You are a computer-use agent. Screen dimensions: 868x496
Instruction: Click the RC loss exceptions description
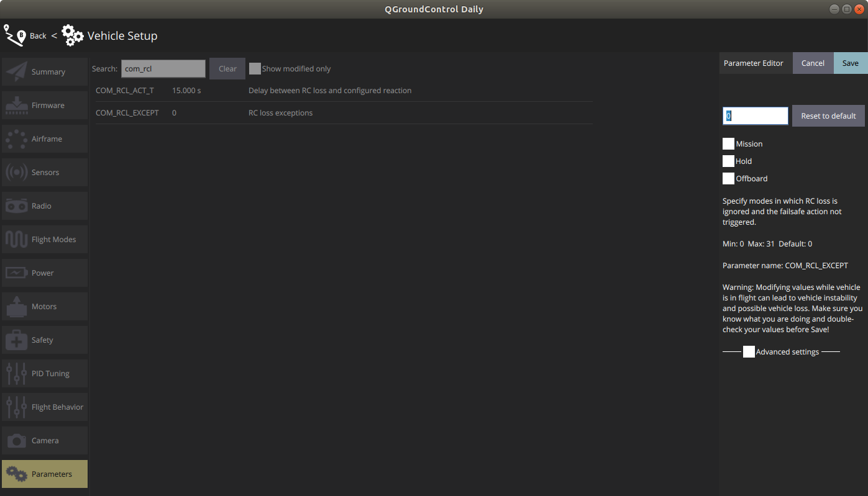tap(280, 113)
